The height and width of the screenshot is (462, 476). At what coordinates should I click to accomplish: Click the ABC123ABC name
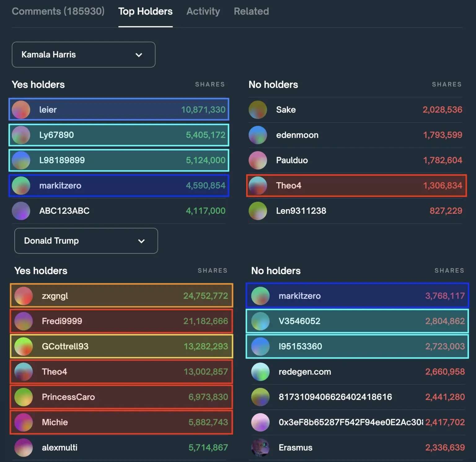point(64,211)
